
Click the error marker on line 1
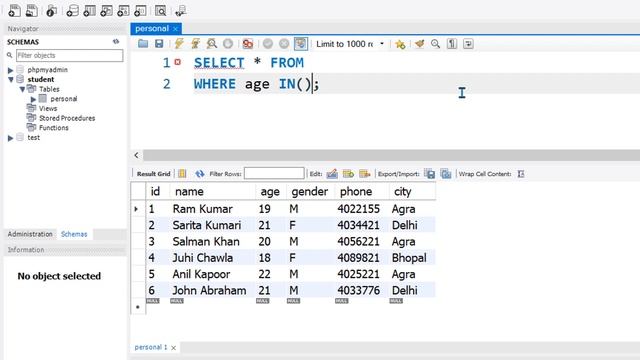[x=178, y=62]
